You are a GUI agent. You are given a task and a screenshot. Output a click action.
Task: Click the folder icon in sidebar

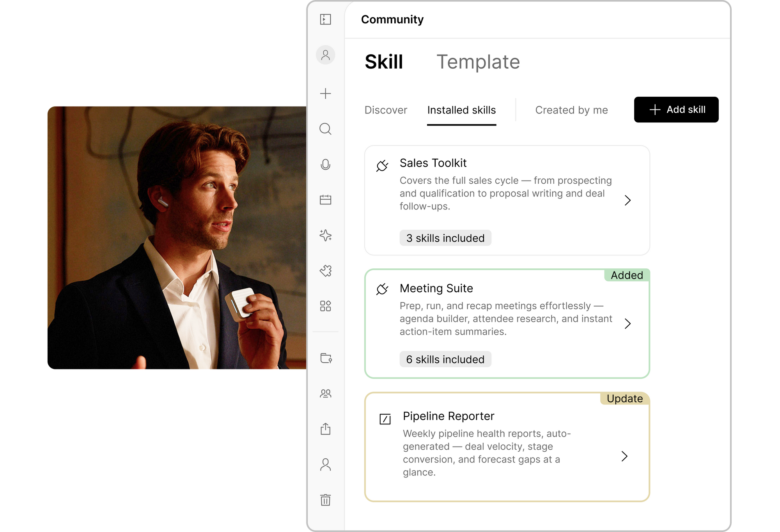(326, 358)
